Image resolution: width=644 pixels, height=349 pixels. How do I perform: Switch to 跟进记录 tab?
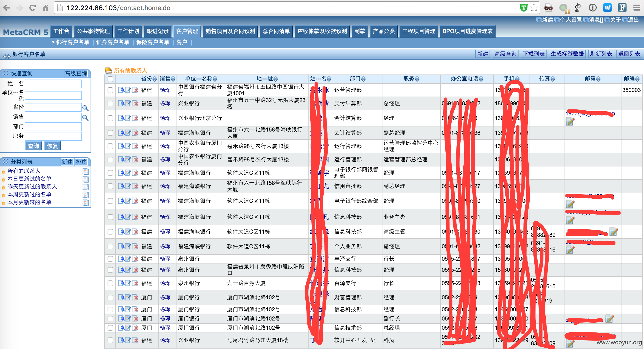(157, 31)
